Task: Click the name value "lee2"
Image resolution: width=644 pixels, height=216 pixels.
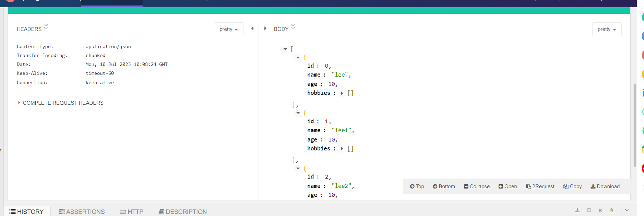Action: pos(342,186)
